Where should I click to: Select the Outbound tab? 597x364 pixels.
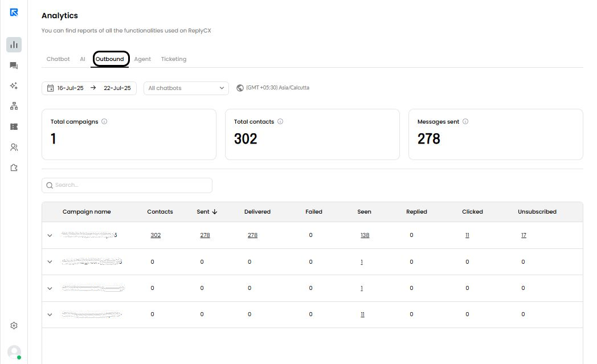[x=109, y=59]
